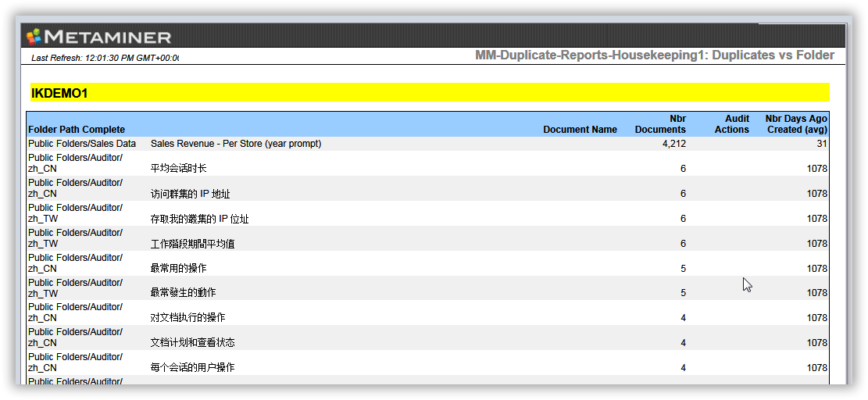Select document name 存取我的叢集的 IP 位址
The height and width of the screenshot is (400, 868).
[200, 219]
